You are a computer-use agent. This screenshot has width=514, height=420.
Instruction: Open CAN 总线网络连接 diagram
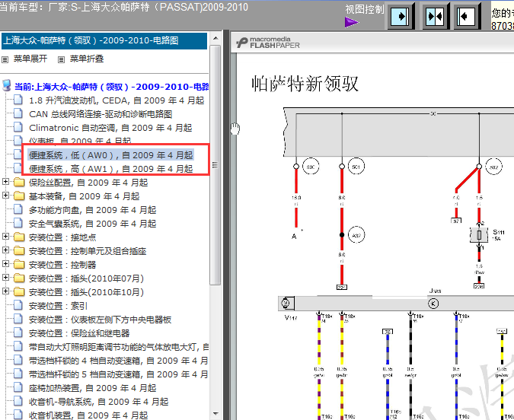101,114
